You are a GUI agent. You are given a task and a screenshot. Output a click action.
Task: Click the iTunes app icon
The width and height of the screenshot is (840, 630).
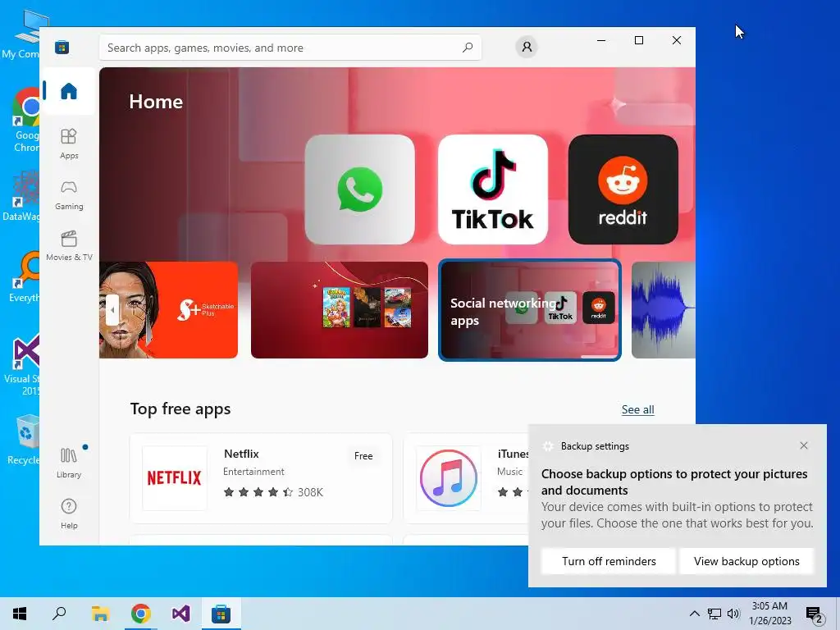449,478
